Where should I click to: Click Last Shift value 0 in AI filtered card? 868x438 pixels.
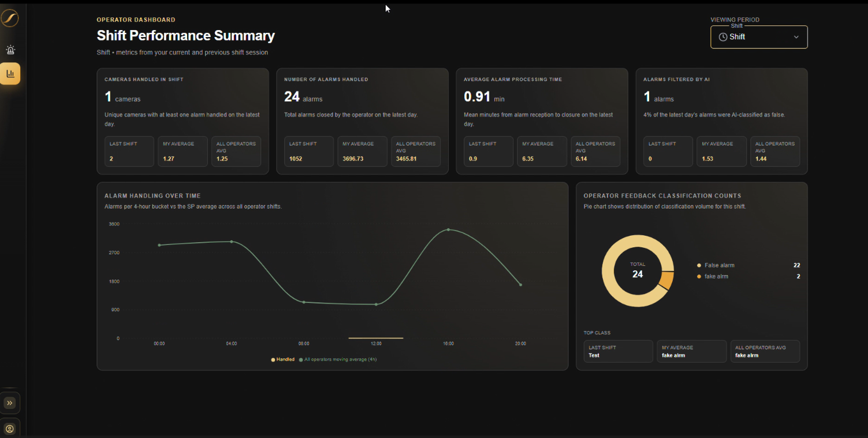coord(650,158)
